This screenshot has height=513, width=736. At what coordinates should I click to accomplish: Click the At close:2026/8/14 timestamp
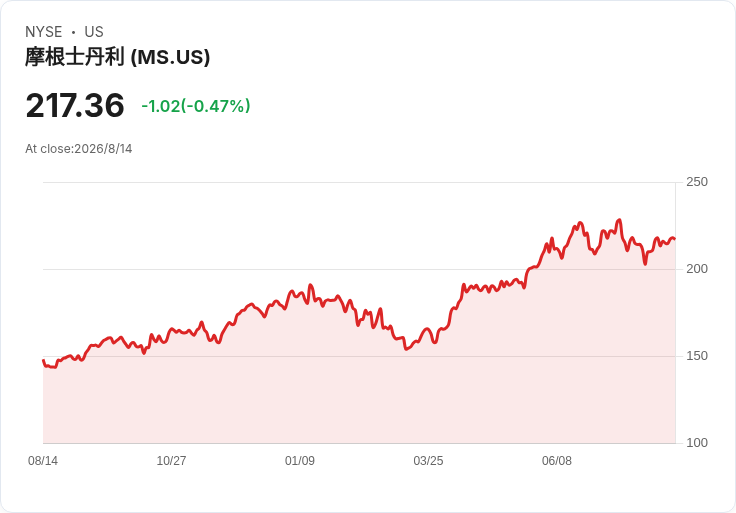pos(79,149)
